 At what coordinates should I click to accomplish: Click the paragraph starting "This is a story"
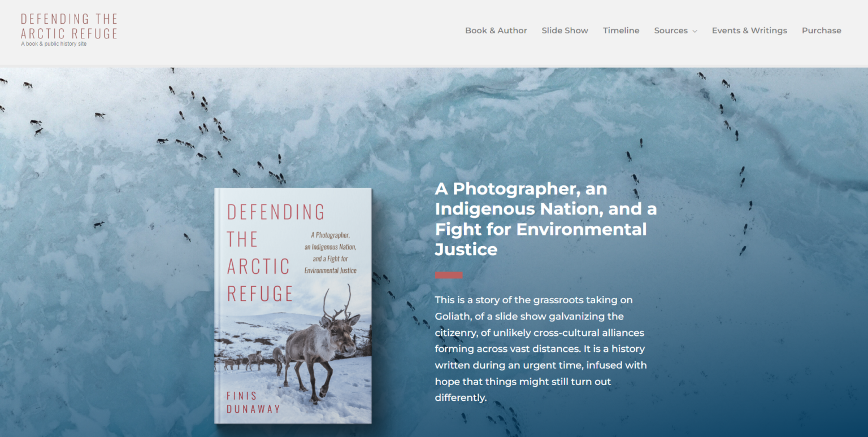click(541, 348)
